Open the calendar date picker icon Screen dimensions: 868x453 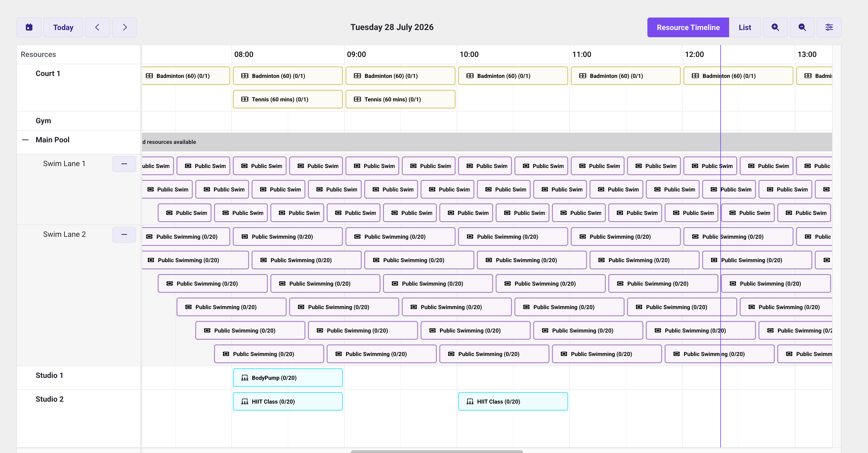29,27
